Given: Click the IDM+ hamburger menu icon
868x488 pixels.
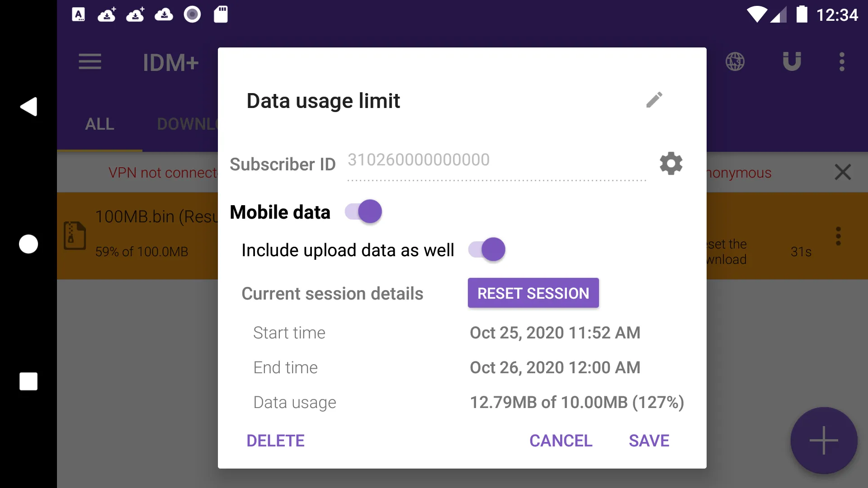Looking at the screenshot, I should (x=90, y=61).
